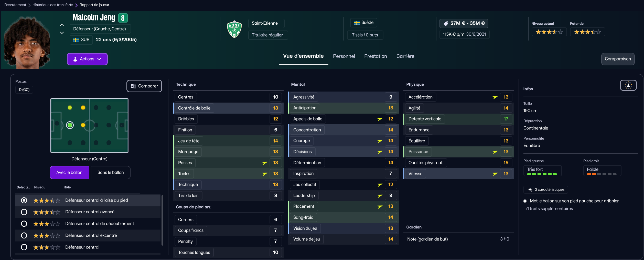644x260 pixels.
Task: Open Historique des transferts breadcrumb link
Action: click(53, 5)
